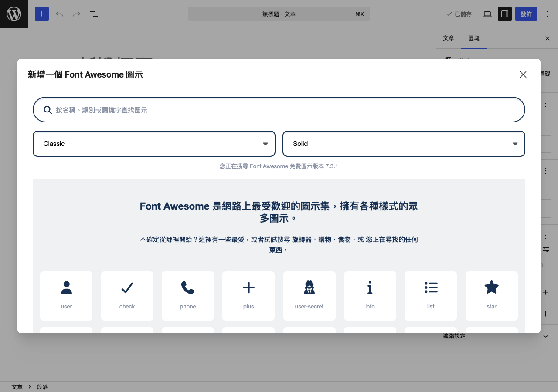
Task: Choose the check icon tile
Action: [127, 296]
